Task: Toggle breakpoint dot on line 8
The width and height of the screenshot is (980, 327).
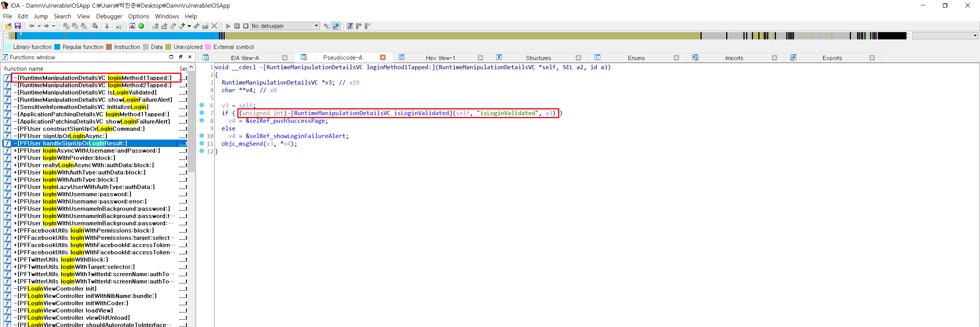Action: point(202,120)
